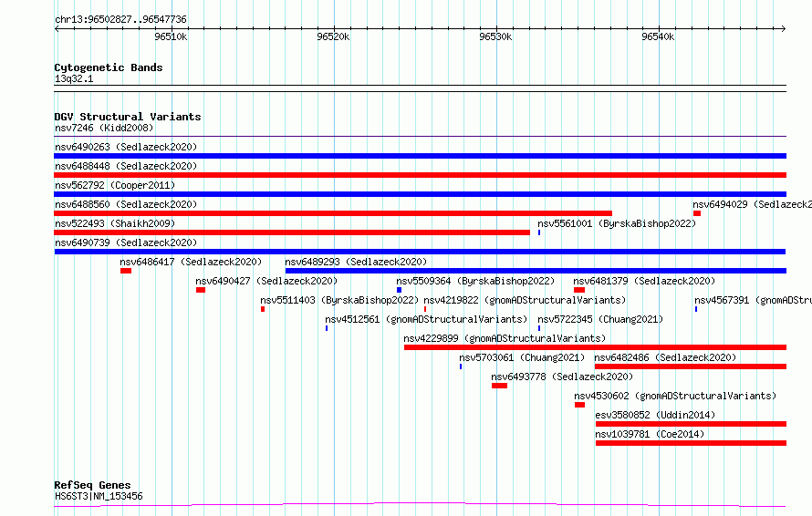This screenshot has width=812, height=516.
Task: Select the blue nsv562792 variant bar
Action: [420, 194]
